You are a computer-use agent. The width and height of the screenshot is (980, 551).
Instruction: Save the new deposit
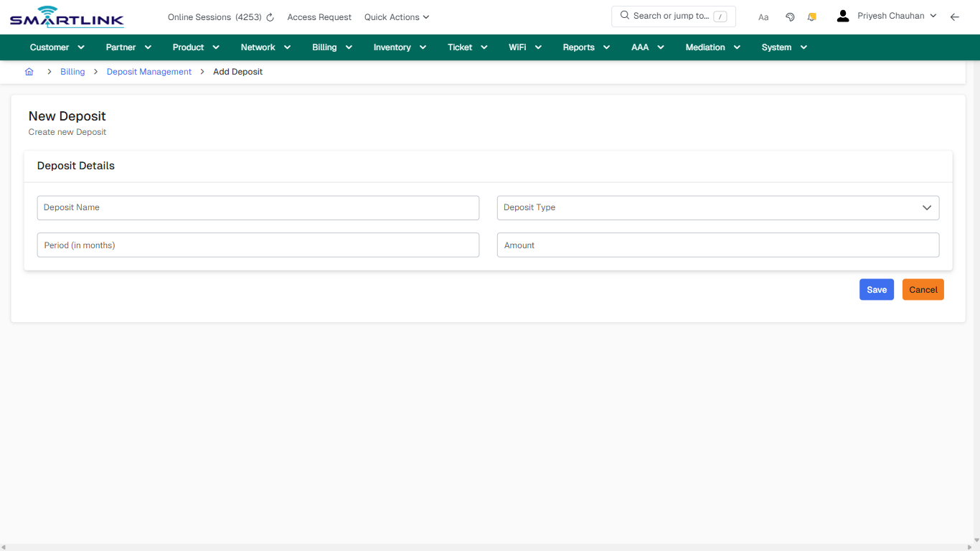[x=876, y=289]
